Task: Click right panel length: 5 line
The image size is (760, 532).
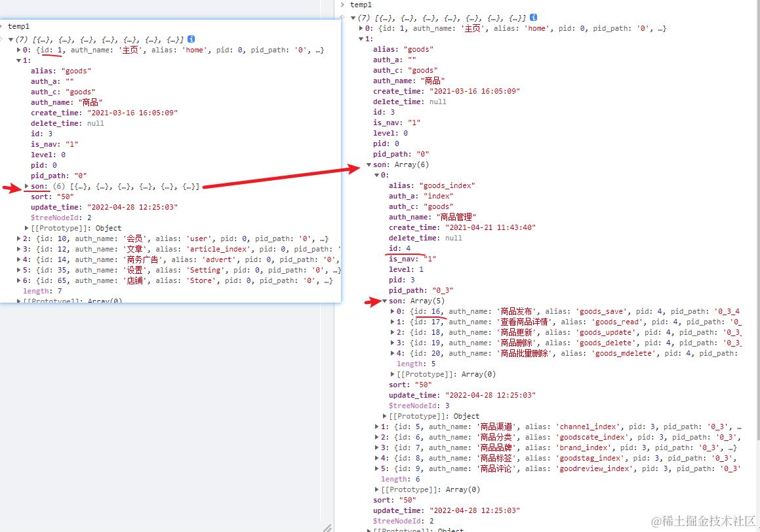Action: coord(416,364)
